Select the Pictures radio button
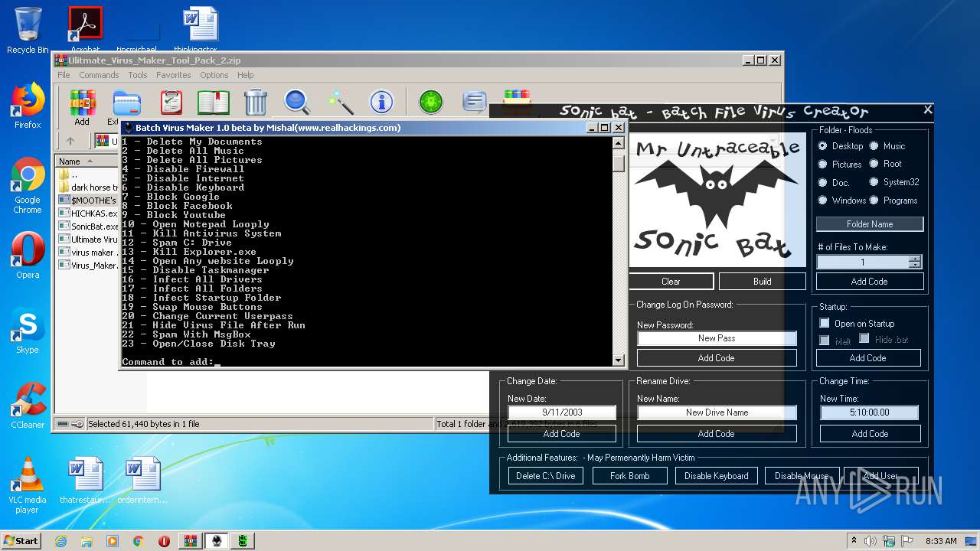Image resolution: width=980 pixels, height=551 pixels. point(823,164)
